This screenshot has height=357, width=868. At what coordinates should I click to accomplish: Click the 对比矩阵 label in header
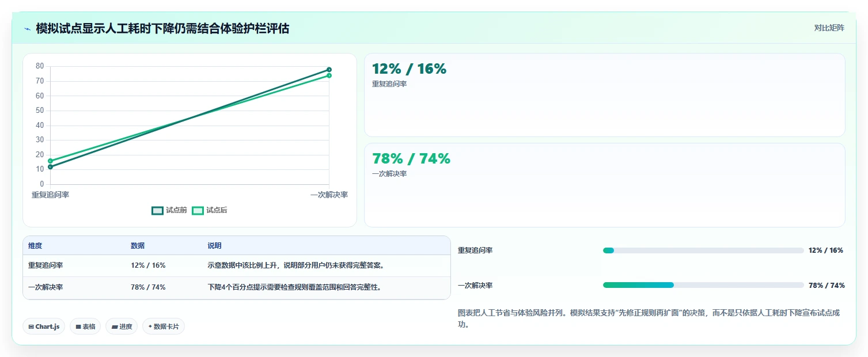(x=829, y=28)
